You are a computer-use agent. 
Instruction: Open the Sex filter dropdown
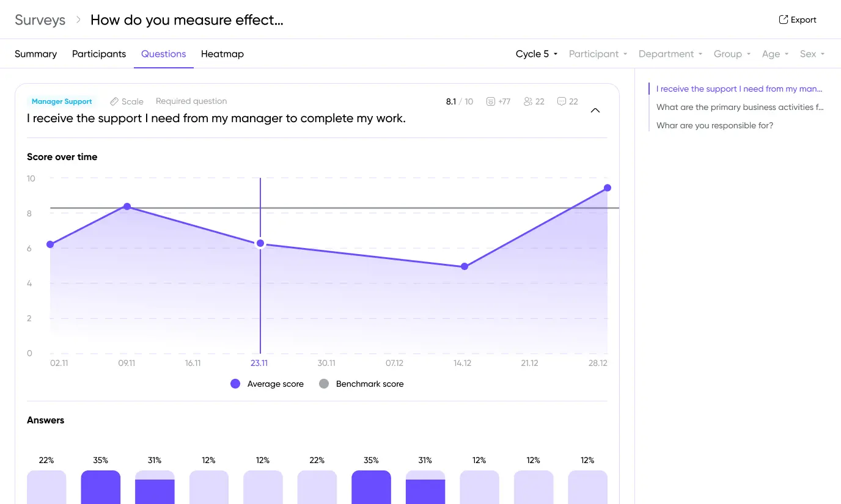pyautogui.click(x=812, y=54)
